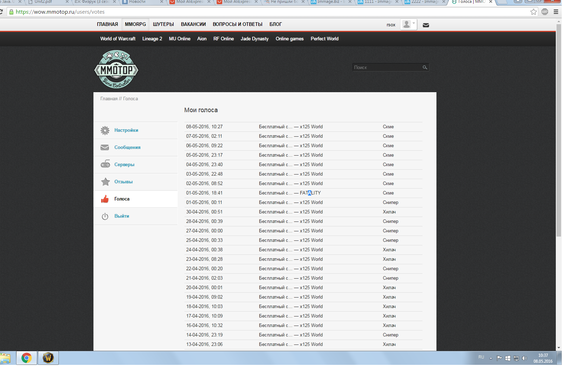
Task: Click the MMOTOP logo
Action: [116, 69]
